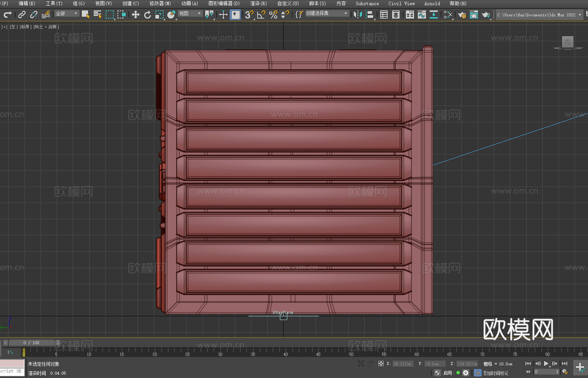
Task: Activate Select and Move tool
Action: [136, 14]
